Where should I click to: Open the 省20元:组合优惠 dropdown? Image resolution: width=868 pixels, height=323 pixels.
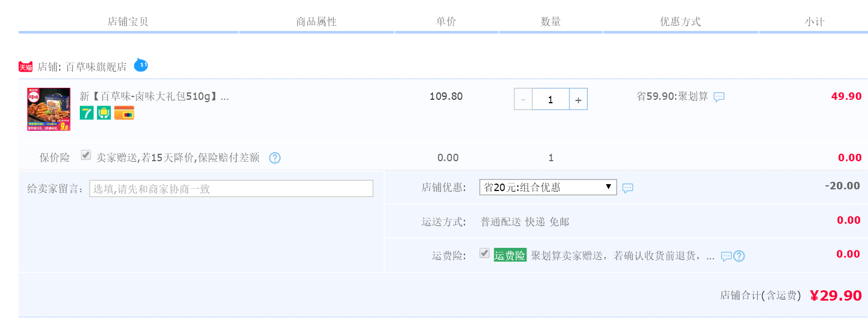pyautogui.click(x=548, y=187)
